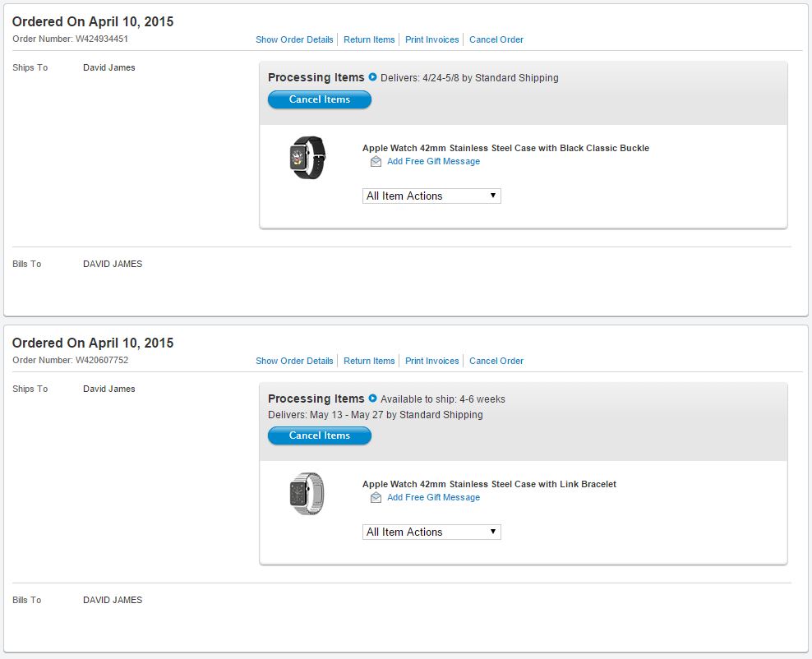
Task: Click the blue arrow icon next to second Processing Items
Action: coord(372,399)
